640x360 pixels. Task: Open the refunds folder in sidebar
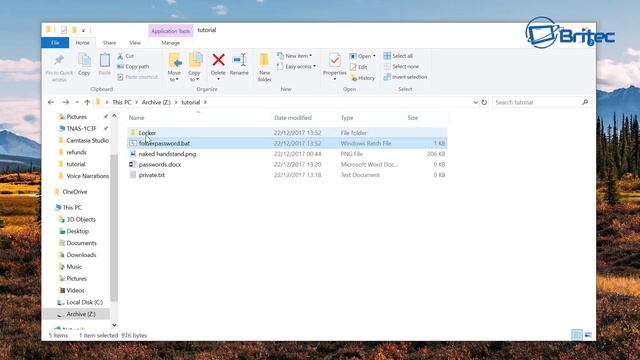pyautogui.click(x=76, y=152)
